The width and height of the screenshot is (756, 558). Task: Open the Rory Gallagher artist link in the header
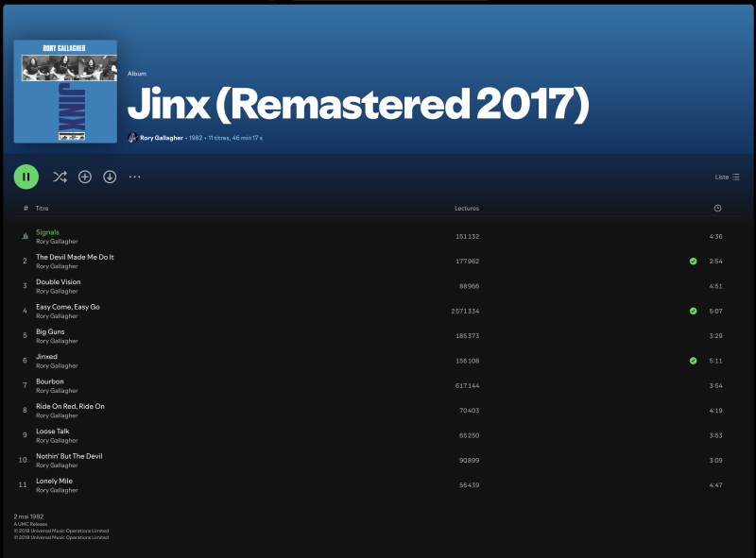click(162, 138)
